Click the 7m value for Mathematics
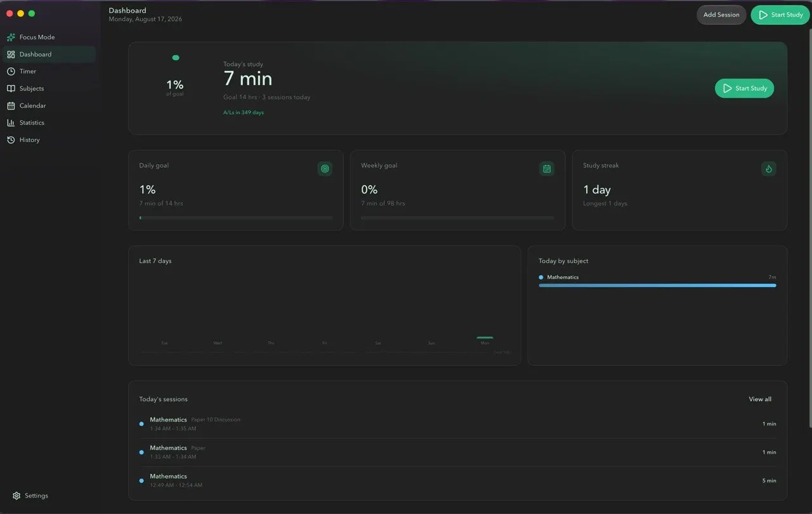This screenshot has height=514, width=812. pos(772,278)
